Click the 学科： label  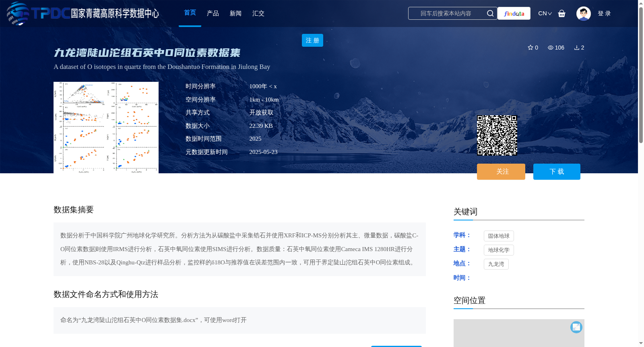462,235
